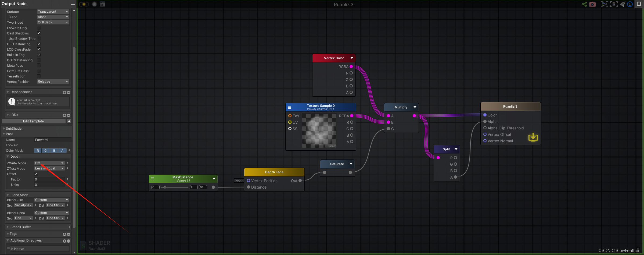Add a LOD with the plus icon
Viewport: 644px width, 255px height.
64,115
